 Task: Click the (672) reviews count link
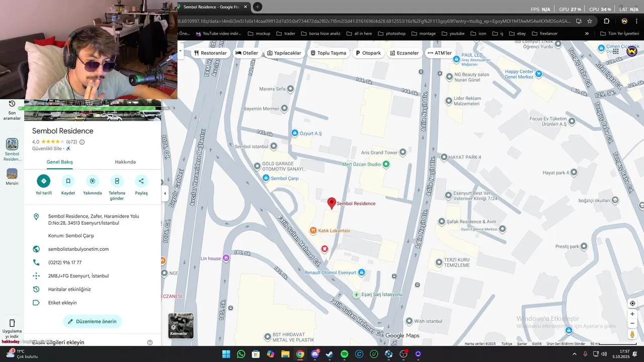point(71,142)
